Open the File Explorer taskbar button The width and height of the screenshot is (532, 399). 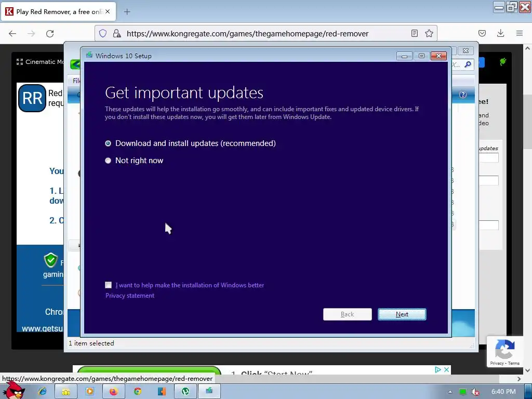pos(66,392)
